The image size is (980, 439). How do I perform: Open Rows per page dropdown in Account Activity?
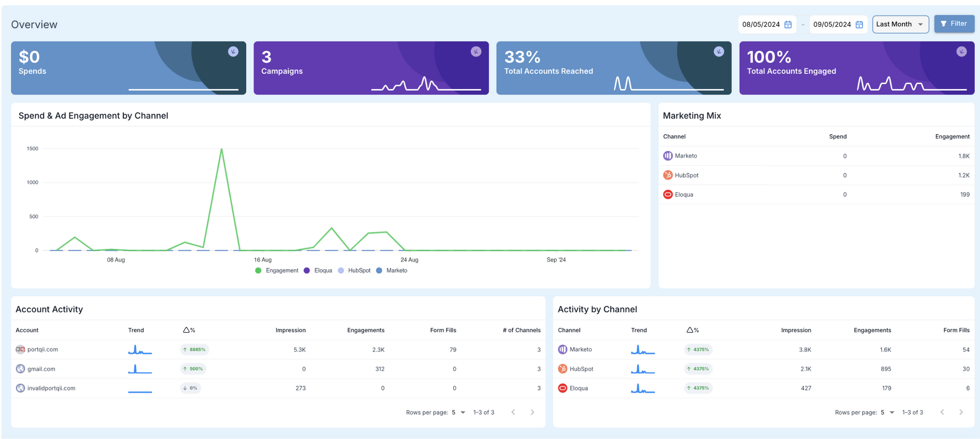pos(458,412)
